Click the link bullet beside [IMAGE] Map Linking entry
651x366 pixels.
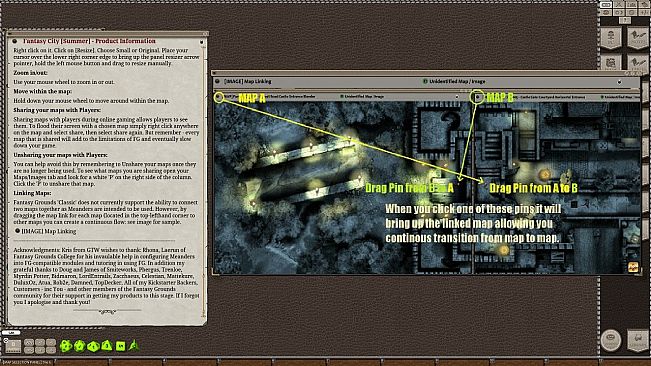17,231
